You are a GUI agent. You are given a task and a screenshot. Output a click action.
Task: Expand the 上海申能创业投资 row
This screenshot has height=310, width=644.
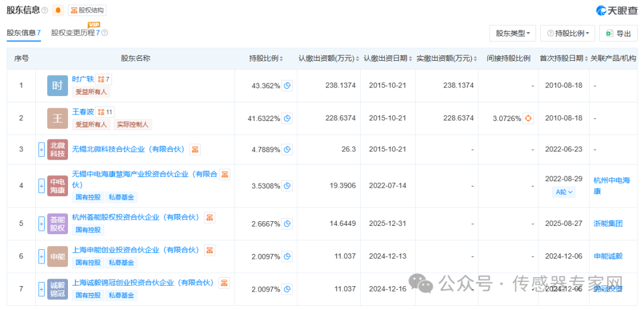tap(41, 256)
